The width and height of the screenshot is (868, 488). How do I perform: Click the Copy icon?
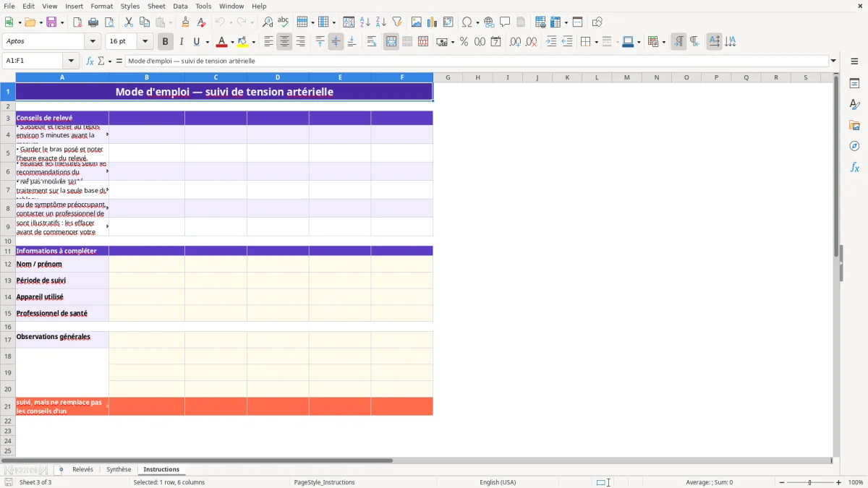[145, 22]
